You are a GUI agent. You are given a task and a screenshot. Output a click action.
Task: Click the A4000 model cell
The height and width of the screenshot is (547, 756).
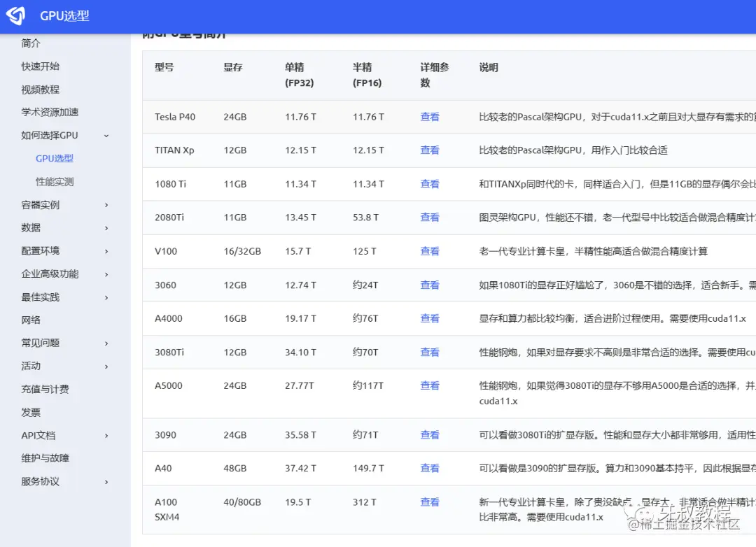pos(169,318)
